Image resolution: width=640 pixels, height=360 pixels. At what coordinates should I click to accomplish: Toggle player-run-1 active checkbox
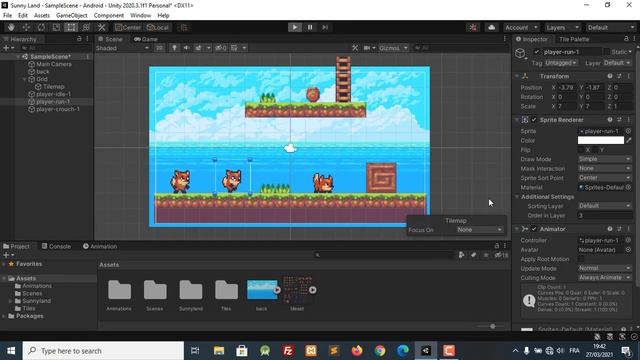(x=536, y=52)
